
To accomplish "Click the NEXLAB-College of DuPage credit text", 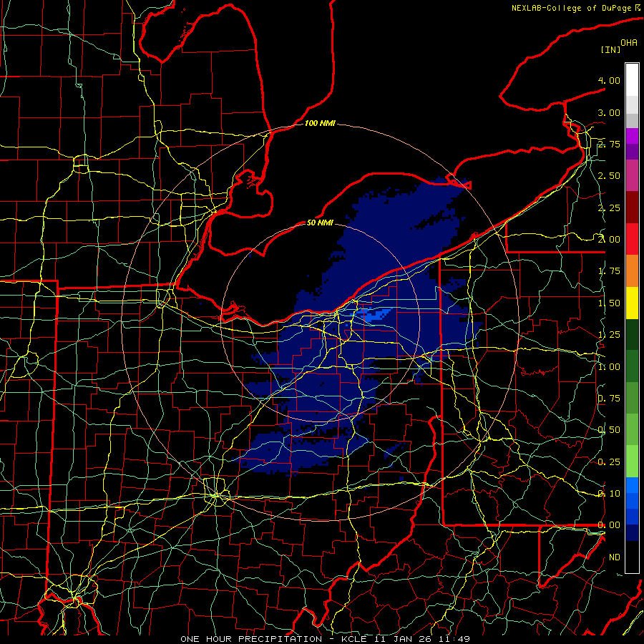I will 572,8.
